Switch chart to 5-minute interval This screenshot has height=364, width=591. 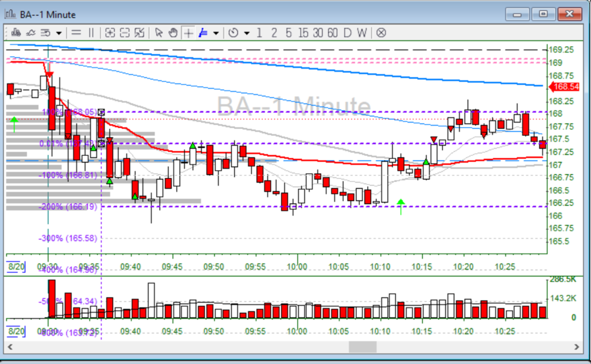pos(288,33)
